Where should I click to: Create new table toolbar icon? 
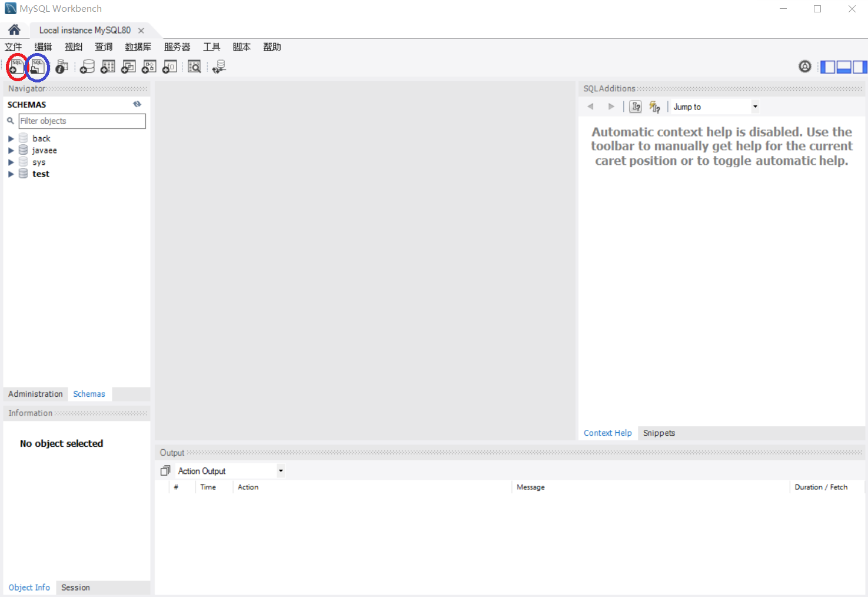point(108,67)
